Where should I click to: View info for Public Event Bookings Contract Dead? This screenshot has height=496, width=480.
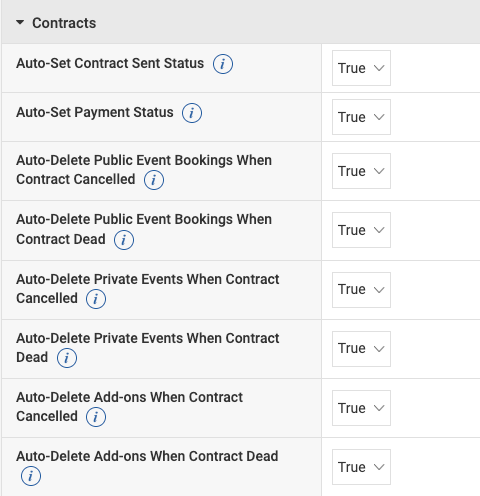pyautogui.click(x=124, y=240)
